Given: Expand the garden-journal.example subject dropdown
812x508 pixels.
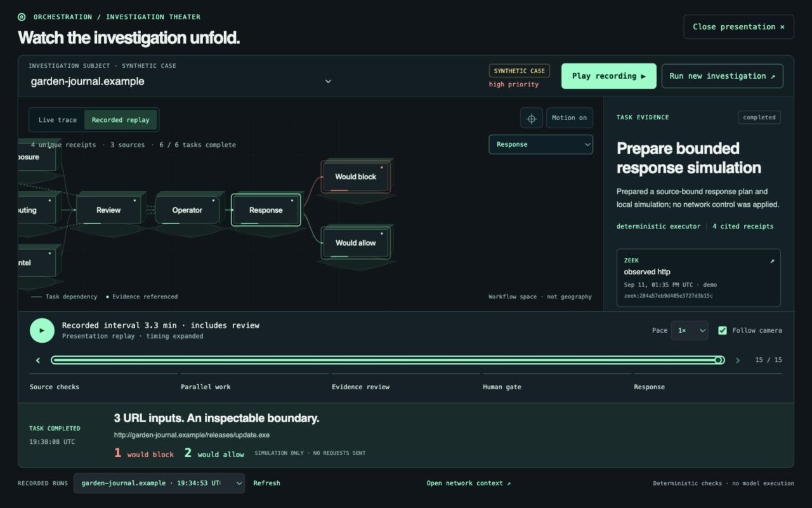Looking at the screenshot, I should coord(181,81).
